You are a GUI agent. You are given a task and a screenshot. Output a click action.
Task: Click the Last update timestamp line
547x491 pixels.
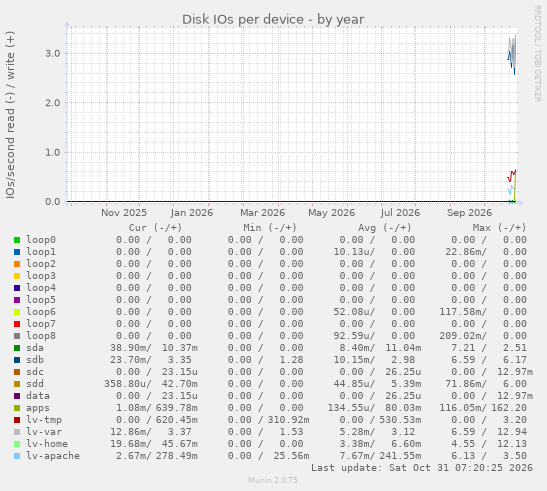click(422, 468)
